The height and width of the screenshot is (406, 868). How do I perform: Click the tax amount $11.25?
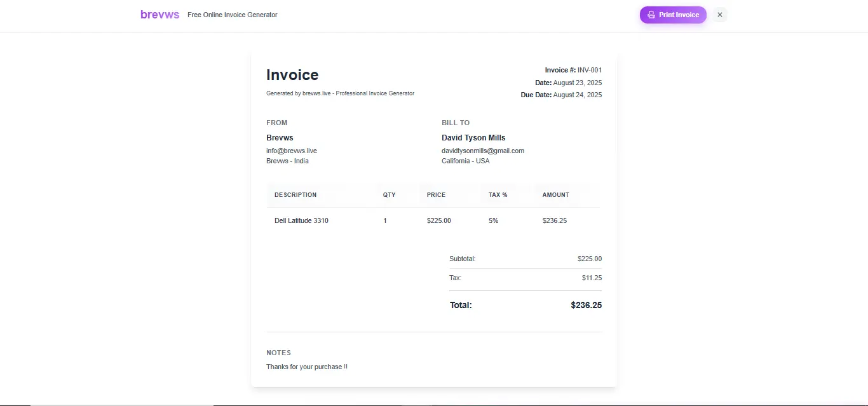(x=592, y=278)
